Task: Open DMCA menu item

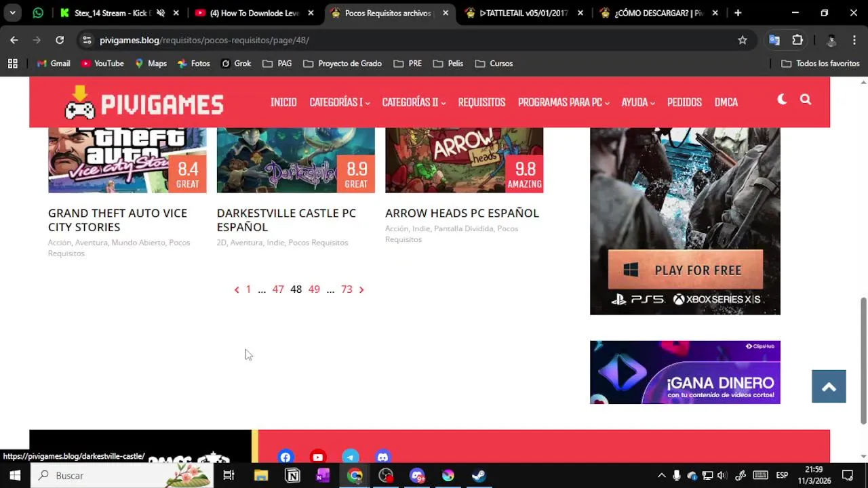Action: click(726, 102)
